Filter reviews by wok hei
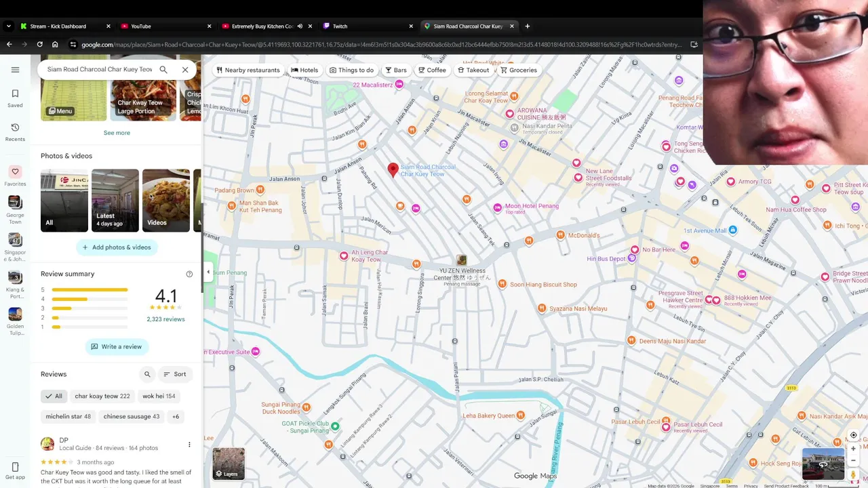The width and height of the screenshot is (868, 488). pos(159,396)
